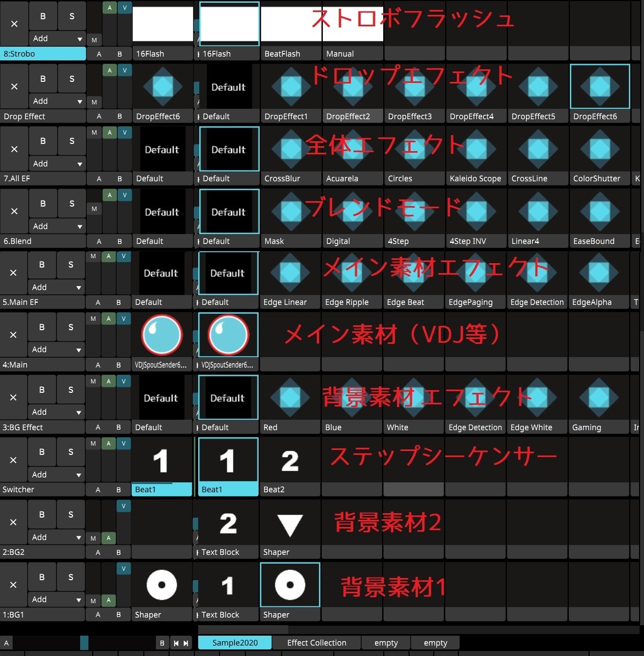This screenshot has width=644, height=656.
Task: Select the Mask blend mode clip
Action: [x=290, y=212]
